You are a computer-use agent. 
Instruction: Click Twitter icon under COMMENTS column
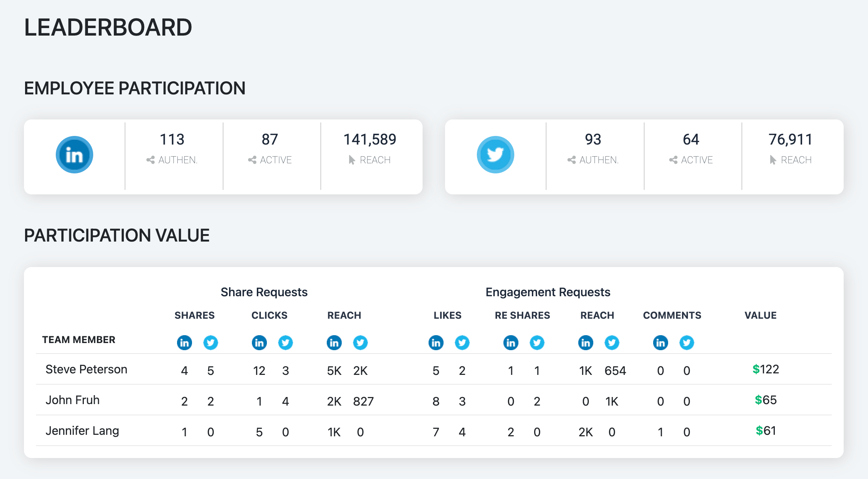tap(686, 343)
